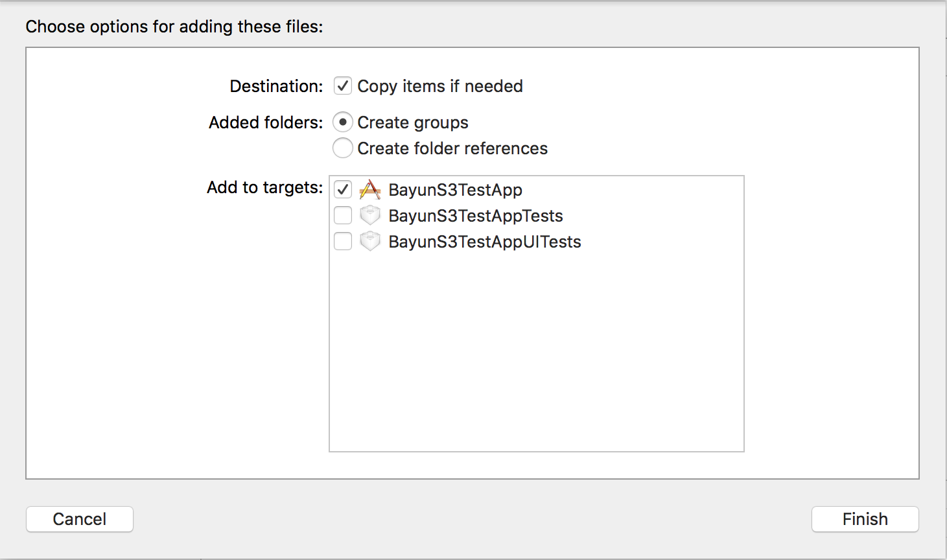Click the Create groups label text
The image size is (947, 560).
click(x=412, y=122)
